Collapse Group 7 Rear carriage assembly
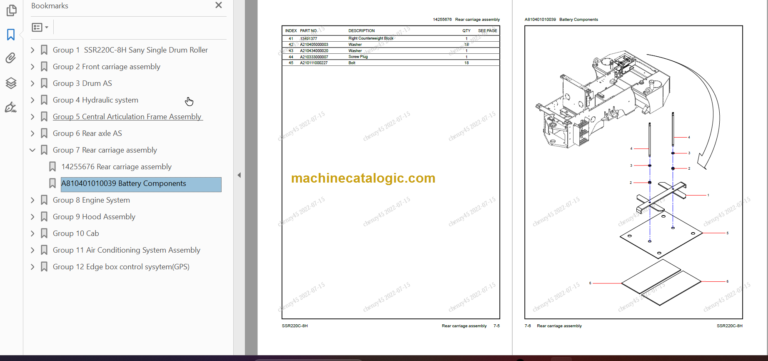 (x=32, y=150)
